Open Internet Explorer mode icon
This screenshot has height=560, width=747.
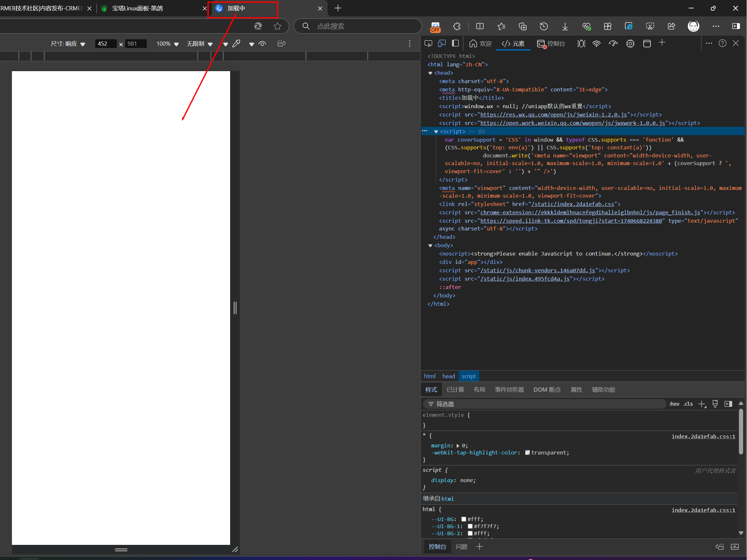click(x=629, y=26)
